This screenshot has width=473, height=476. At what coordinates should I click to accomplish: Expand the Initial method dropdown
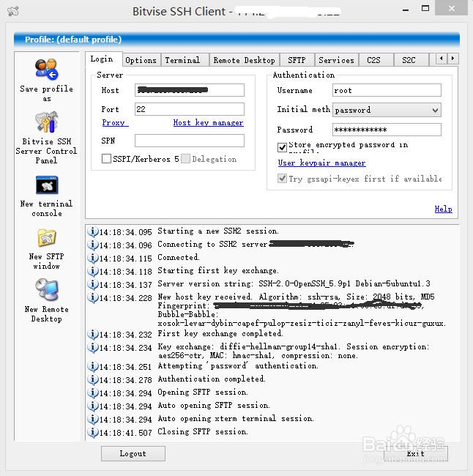(x=435, y=110)
